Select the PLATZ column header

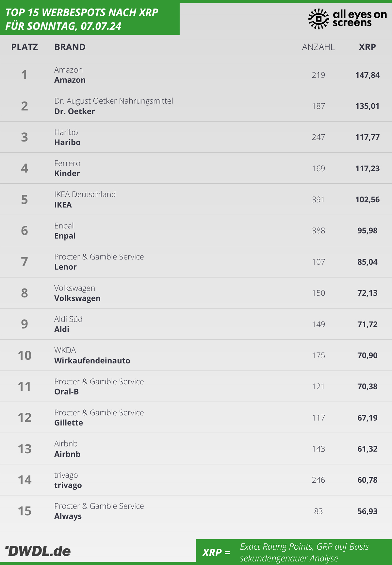click(24, 47)
